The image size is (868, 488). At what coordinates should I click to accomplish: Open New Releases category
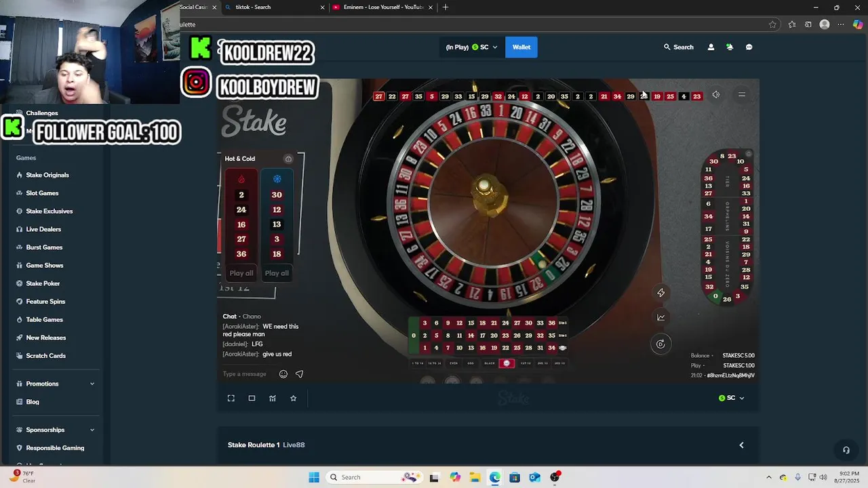pos(46,338)
